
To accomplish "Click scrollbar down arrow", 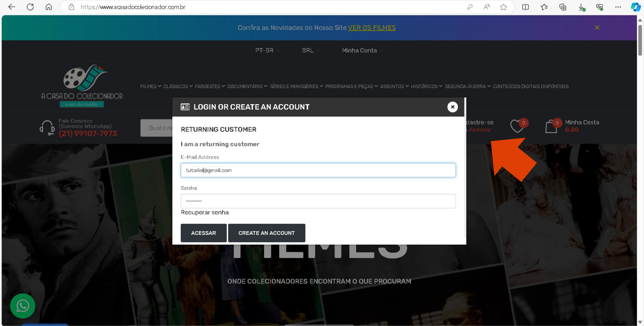I will pos(640,322).
